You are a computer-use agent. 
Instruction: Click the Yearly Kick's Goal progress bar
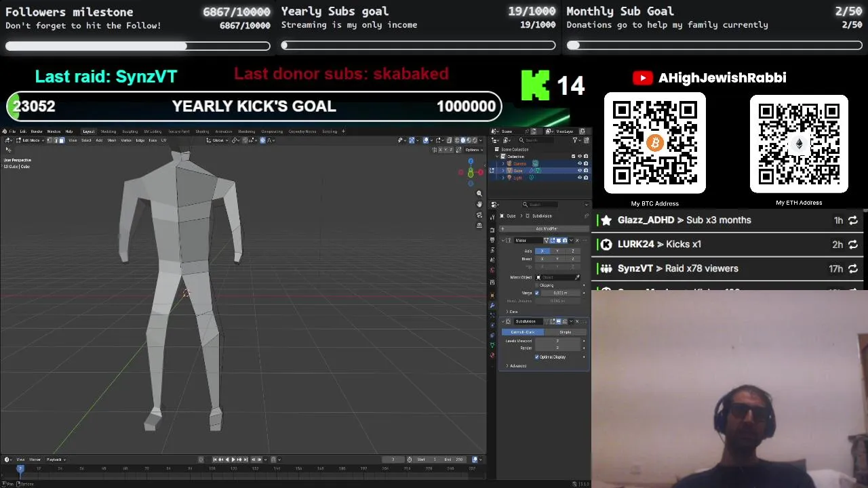(x=254, y=106)
